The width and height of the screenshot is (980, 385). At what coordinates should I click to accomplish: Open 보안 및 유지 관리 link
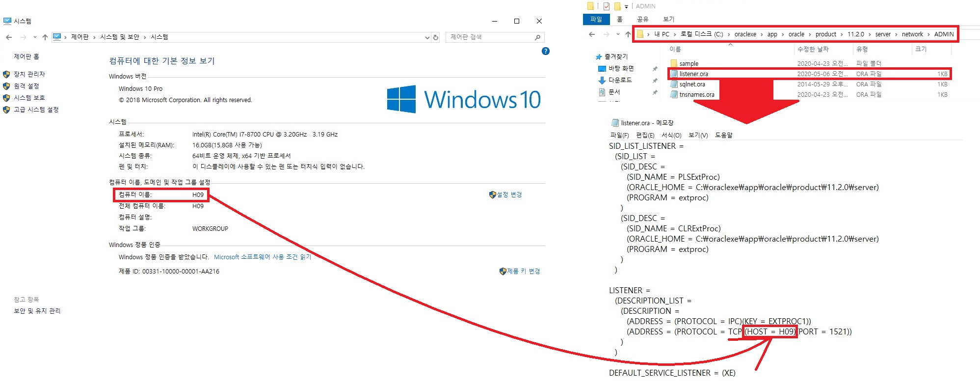37,311
